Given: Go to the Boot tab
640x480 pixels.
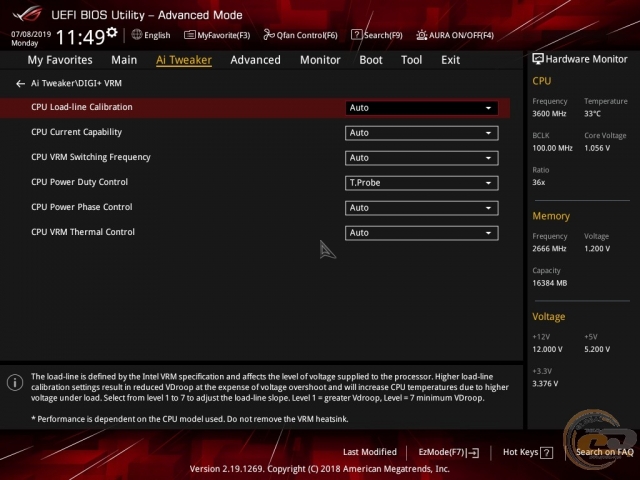Looking at the screenshot, I should point(371,60).
